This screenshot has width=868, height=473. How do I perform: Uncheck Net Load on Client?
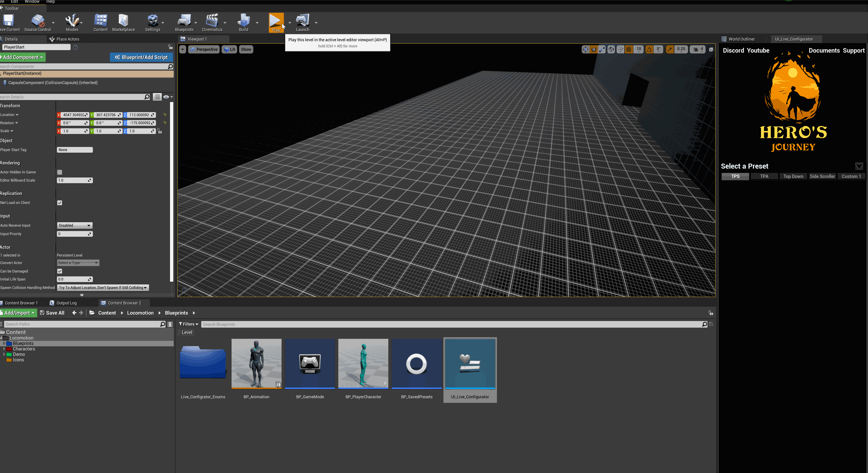click(60, 203)
